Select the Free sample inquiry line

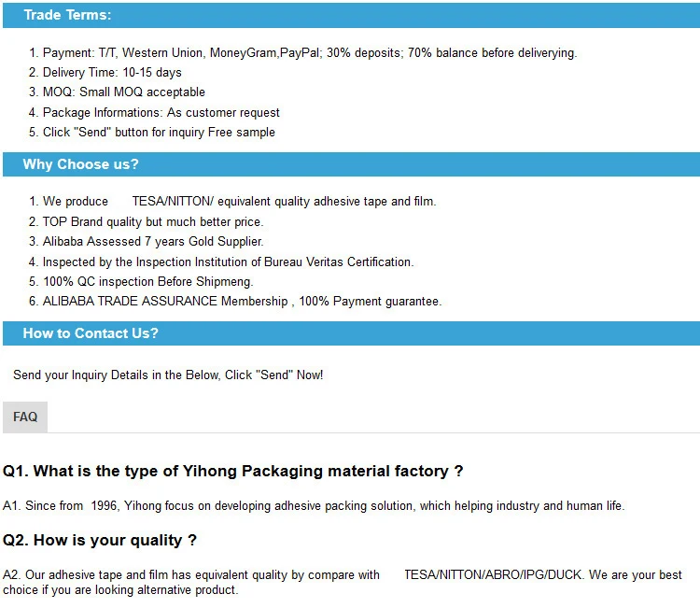pos(152,133)
